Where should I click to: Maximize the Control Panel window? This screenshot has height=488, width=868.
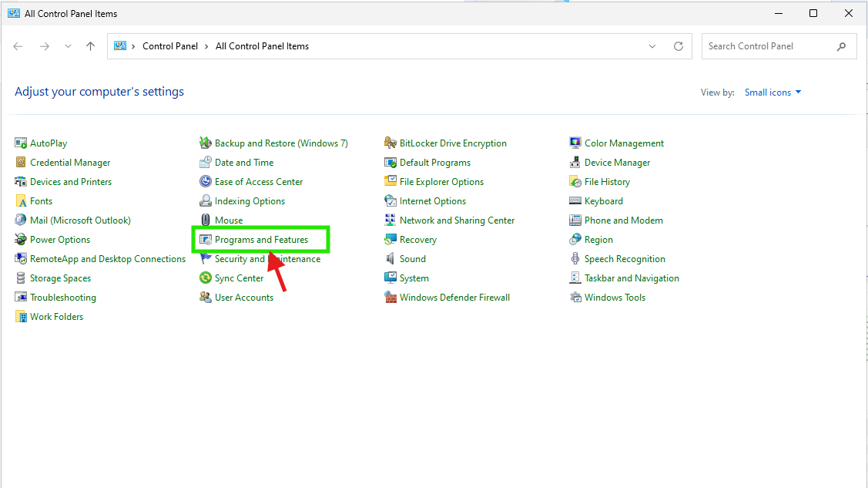click(x=813, y=13)
